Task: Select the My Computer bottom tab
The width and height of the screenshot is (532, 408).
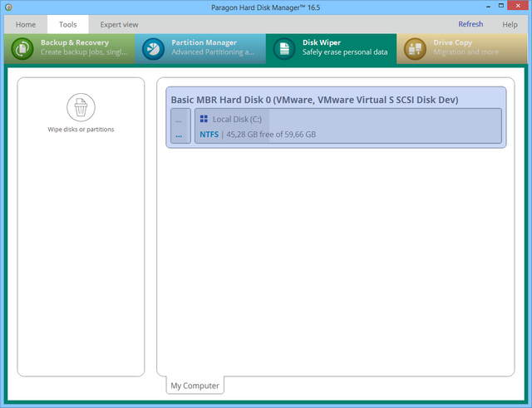Action: [195, 386]
